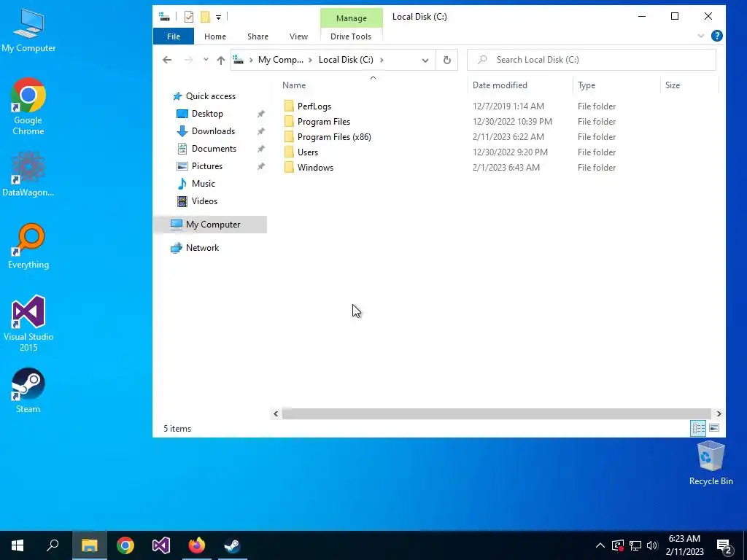This screenshot has width=747, height=560.
Task: Click the horizontal scrollbar right arrow
Action: (x=719, y=414)
